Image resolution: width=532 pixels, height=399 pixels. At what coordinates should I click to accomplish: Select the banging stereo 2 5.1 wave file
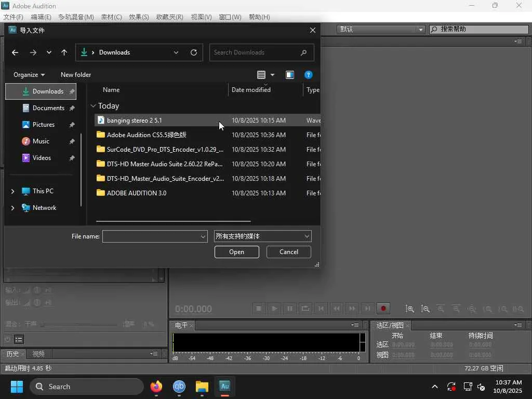[x=207, y=120]
